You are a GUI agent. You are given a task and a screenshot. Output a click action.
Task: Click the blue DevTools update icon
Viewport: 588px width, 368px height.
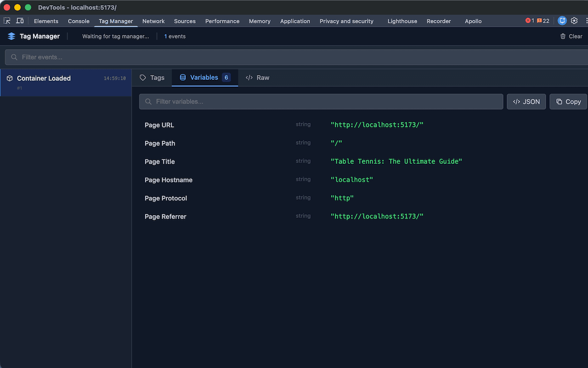[x=562, y=21]
